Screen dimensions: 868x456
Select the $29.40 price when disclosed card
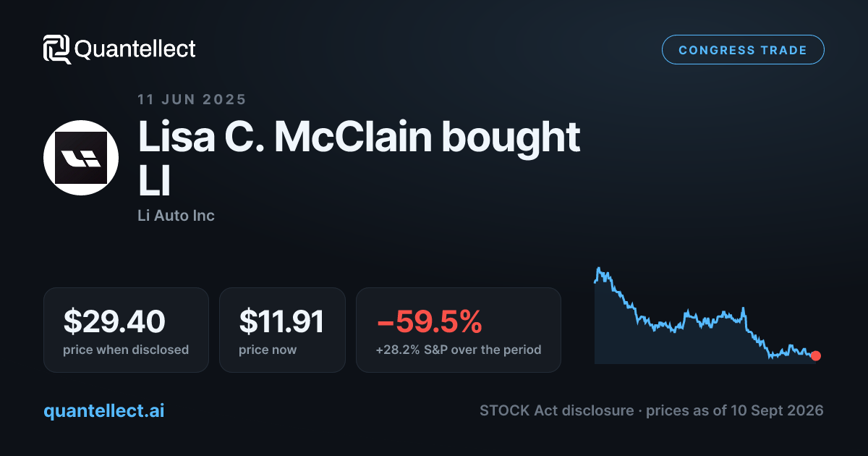tap(126, 330)
